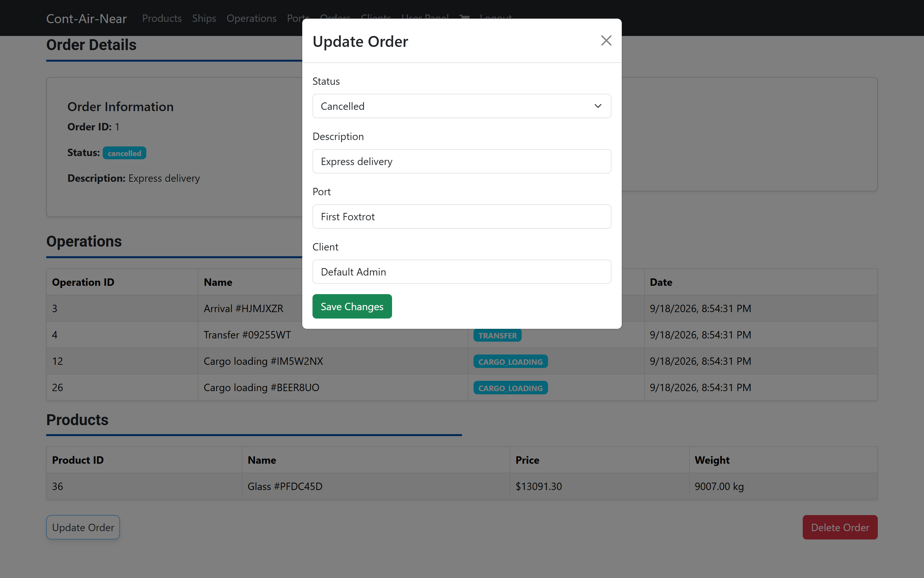Click CARGO_LOADING badge for Cargo loading #BEER8UO

point(510,388)
